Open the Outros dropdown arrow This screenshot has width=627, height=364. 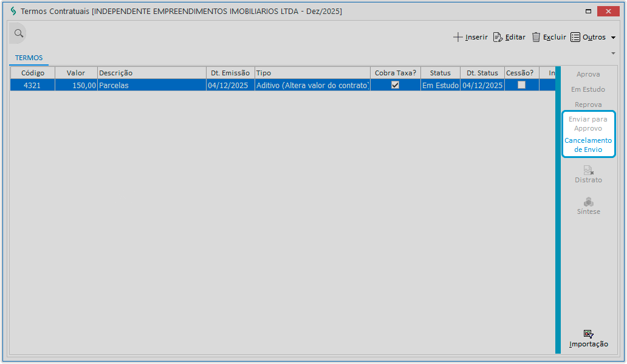coord(613,38)
